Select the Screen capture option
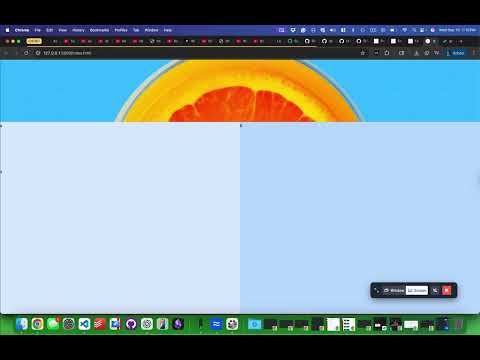This screenshot has width=480, height=360. [417, 290]
